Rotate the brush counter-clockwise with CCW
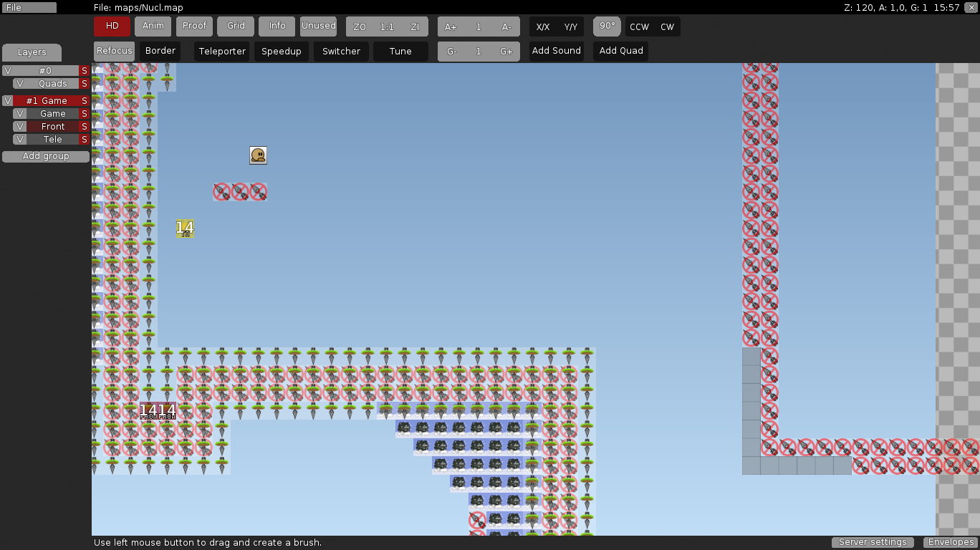Screen dimensions: 980x550 [639, 27]
